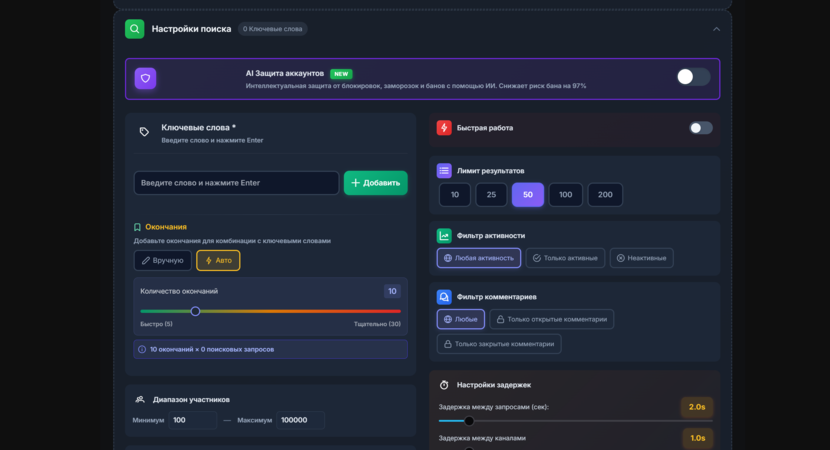830x450 pixels.
Task: Click the green search icon in header
Action: (134, 29)
